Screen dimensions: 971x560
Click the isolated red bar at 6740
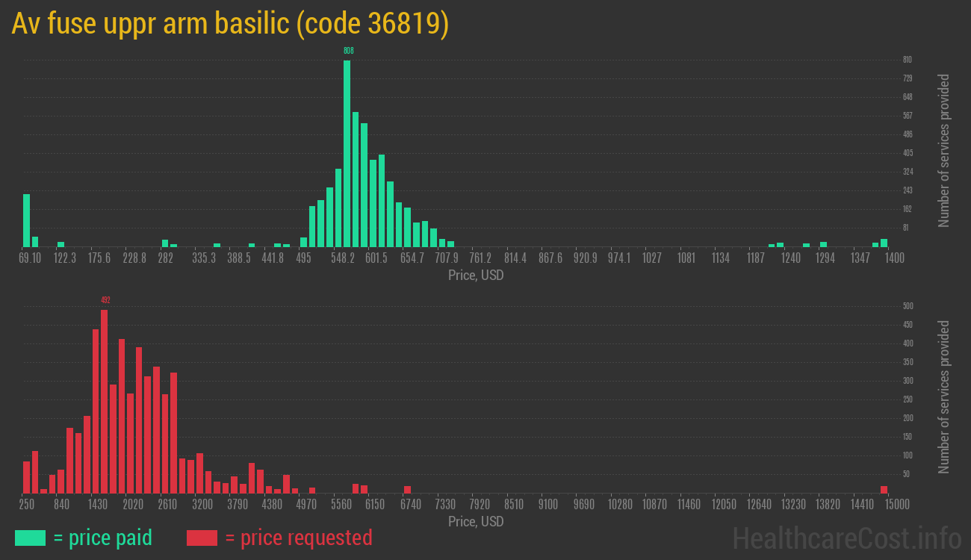(x=408, y=489)
